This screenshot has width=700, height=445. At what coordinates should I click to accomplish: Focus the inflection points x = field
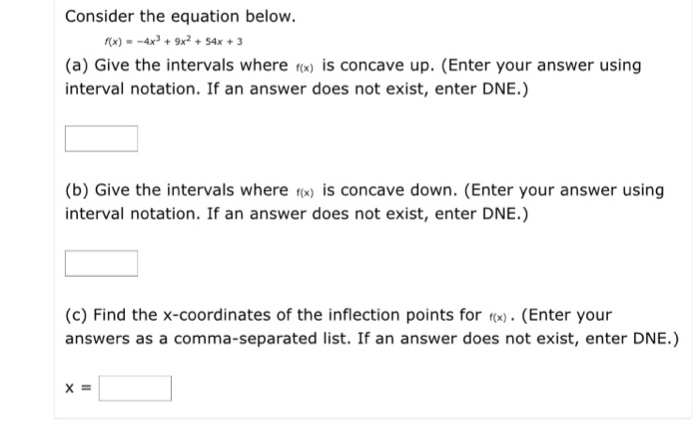[135, 389]
